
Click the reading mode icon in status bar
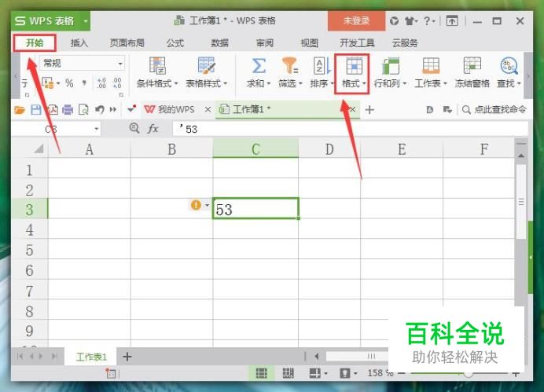click(x=315, y=373)
